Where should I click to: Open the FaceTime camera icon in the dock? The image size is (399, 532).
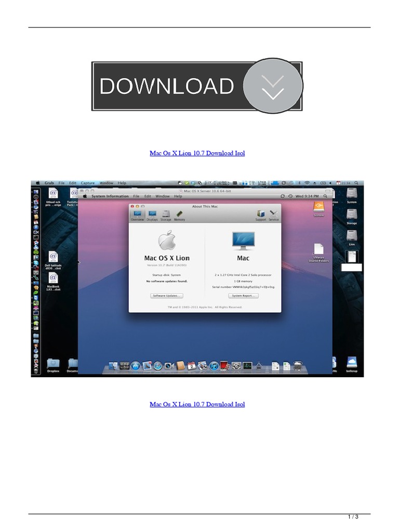[169, 366]
